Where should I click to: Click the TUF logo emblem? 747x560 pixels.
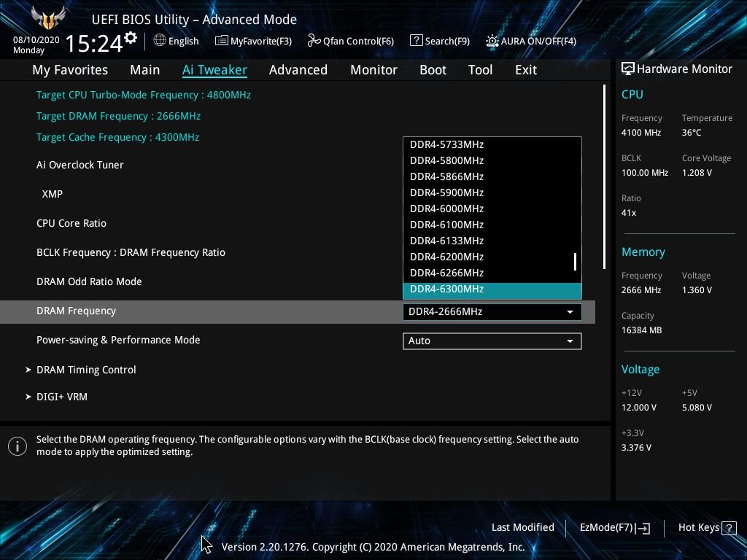[x=47, y=18]
